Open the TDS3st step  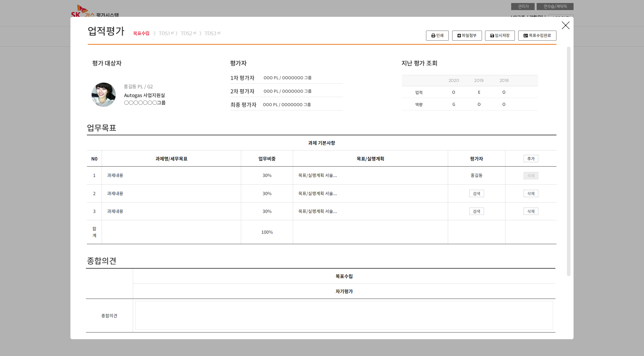(x=212, y=33)
